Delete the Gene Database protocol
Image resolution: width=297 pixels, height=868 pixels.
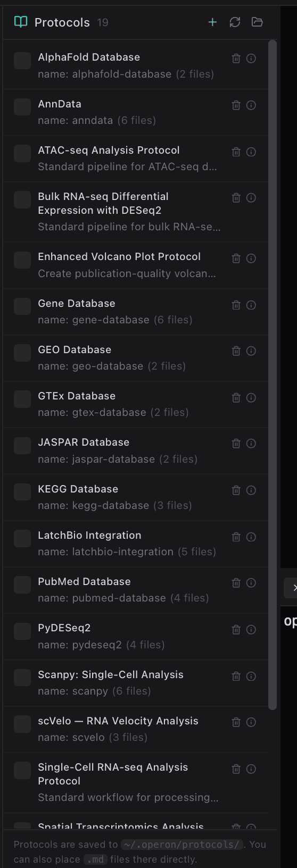236,305
